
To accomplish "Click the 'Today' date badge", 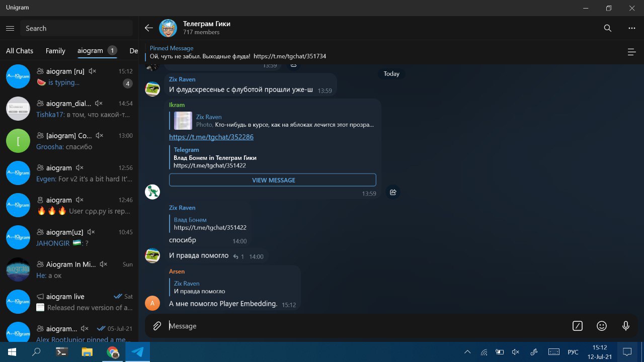I will (x=391, y=73).
